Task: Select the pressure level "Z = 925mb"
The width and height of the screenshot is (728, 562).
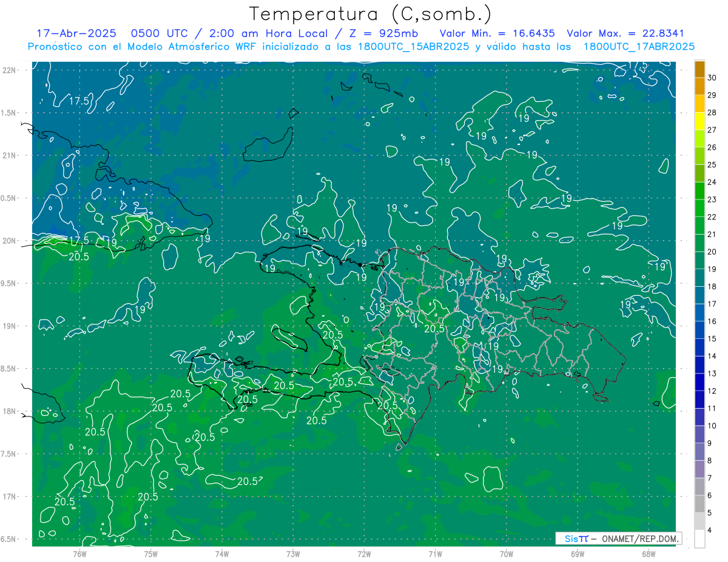Action: click(382, 34)
